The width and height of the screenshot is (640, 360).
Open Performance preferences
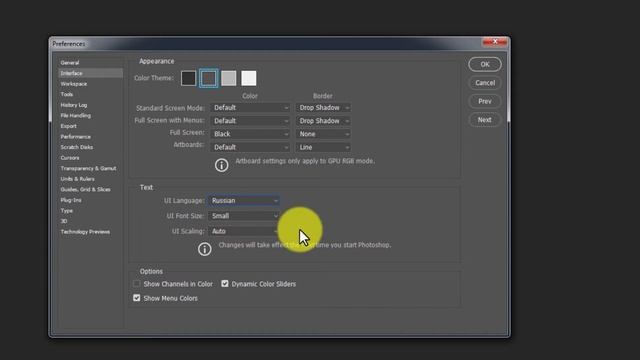click(91, 137)
